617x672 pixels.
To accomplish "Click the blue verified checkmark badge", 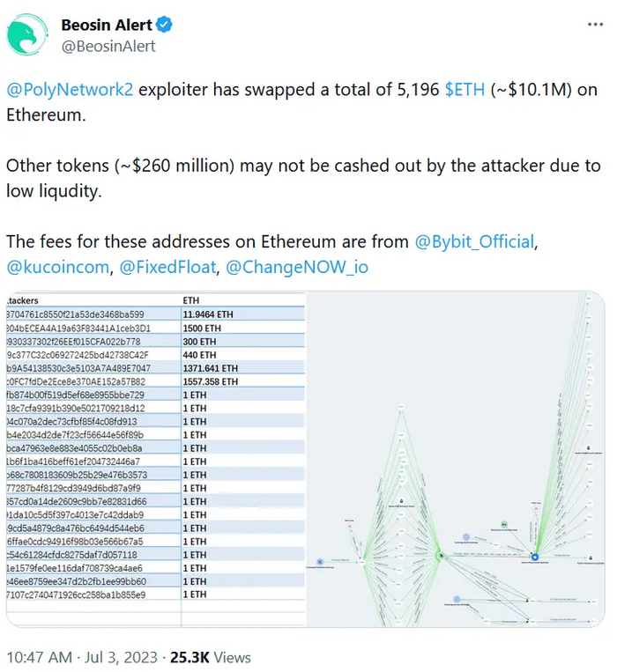I will pyautogui.click(x=165, y=24).
